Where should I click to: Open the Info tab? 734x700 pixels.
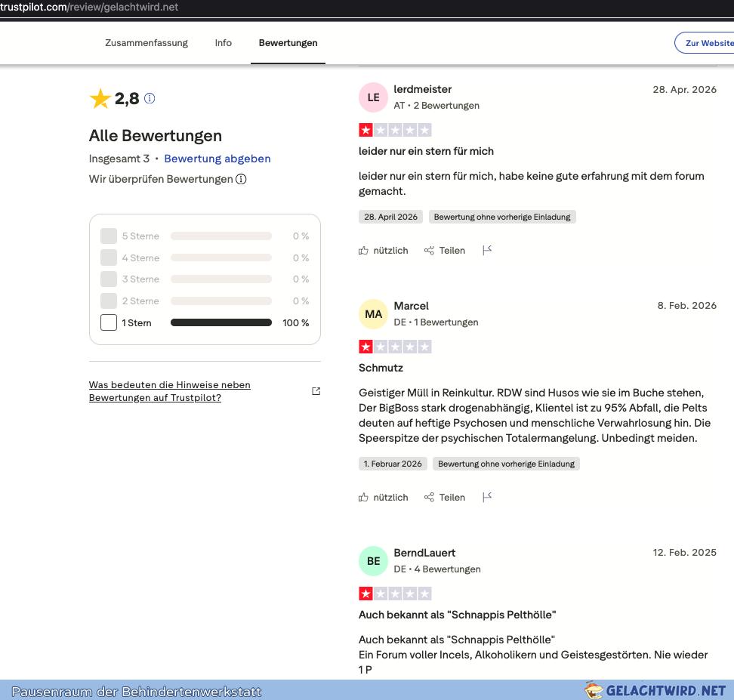pos(224,42)
